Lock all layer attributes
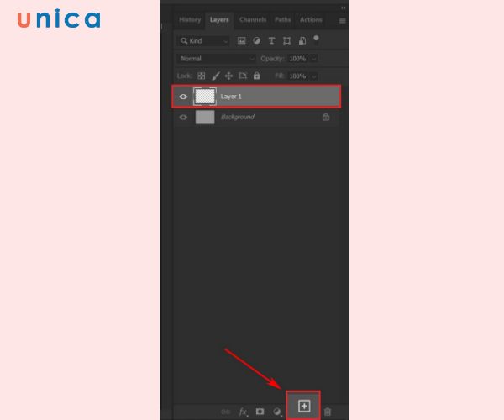Viewport: 504px width, 420px height. click(256, 76)
